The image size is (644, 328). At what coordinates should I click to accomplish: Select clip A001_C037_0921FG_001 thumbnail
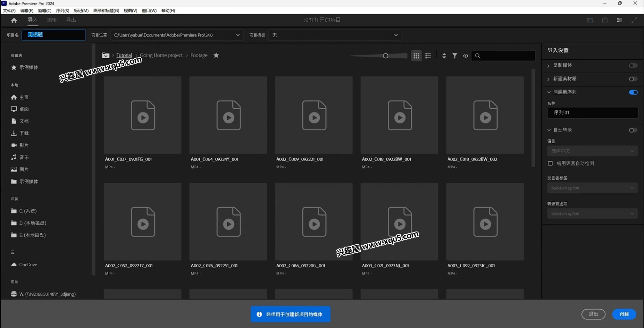(x=143, y=115)
